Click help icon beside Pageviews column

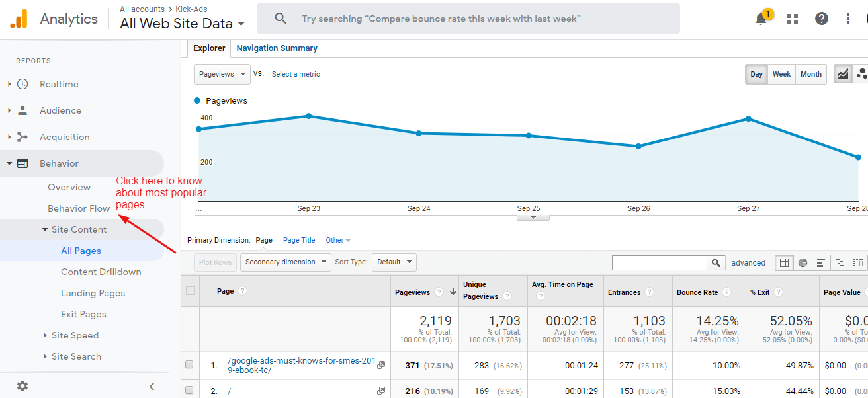[439, 292]
